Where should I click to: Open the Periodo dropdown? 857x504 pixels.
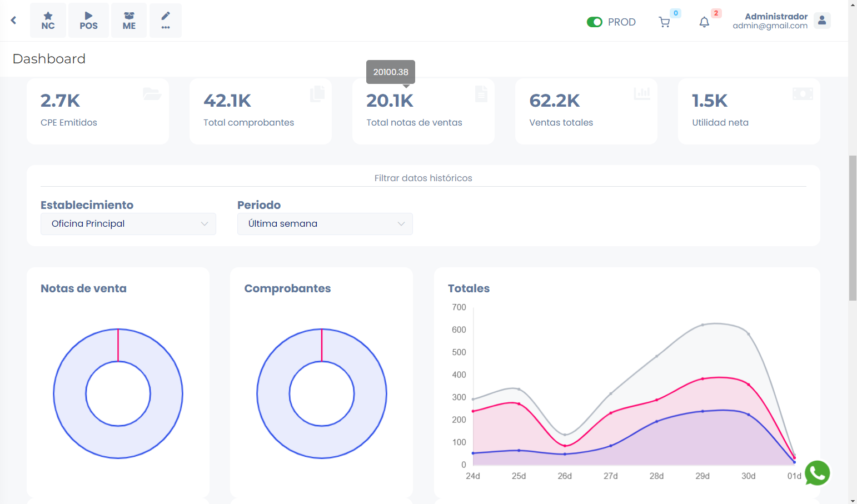325,224
